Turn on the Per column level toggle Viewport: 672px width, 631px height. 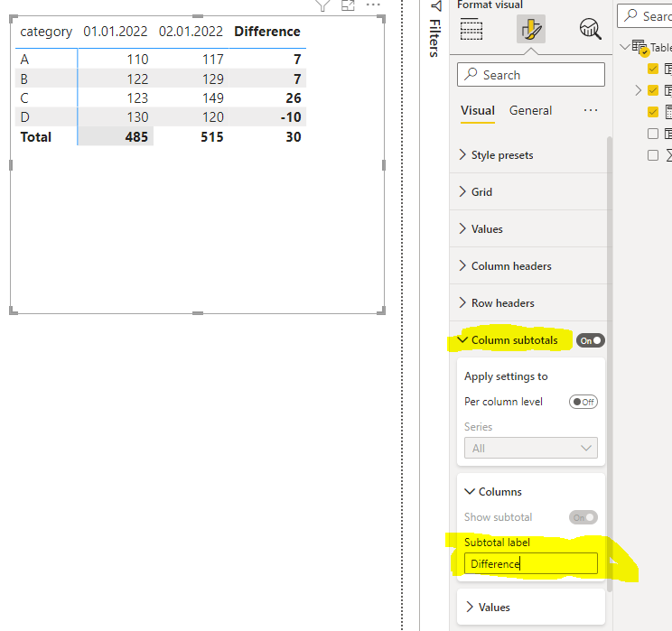click(x=583, y=402)
